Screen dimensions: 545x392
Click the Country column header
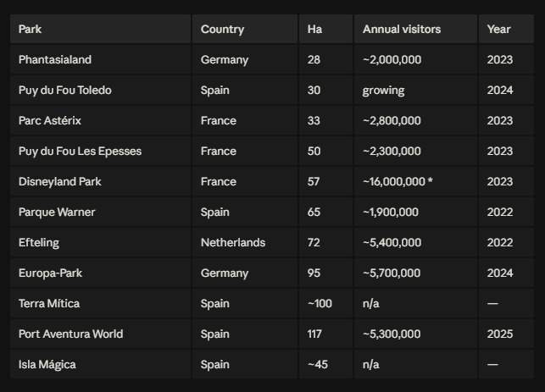pyautogui.click(x=245, y=29)
